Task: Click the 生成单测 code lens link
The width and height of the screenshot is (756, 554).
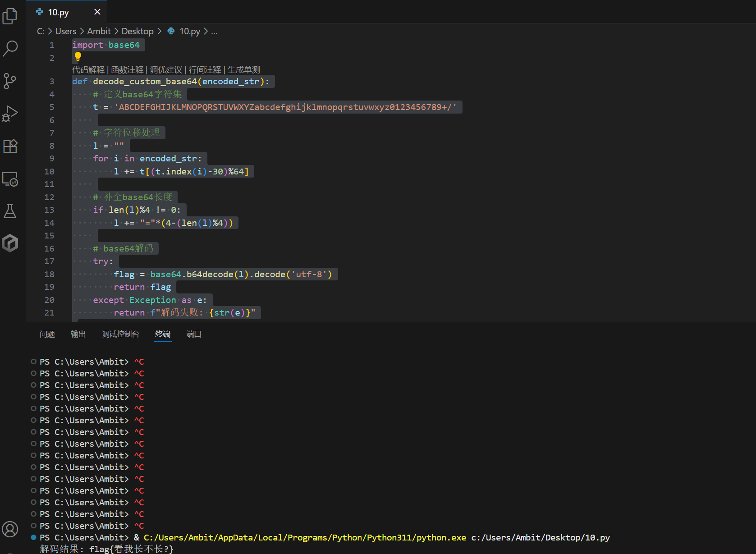Action: pyautogui.click(x=244, y=69)
